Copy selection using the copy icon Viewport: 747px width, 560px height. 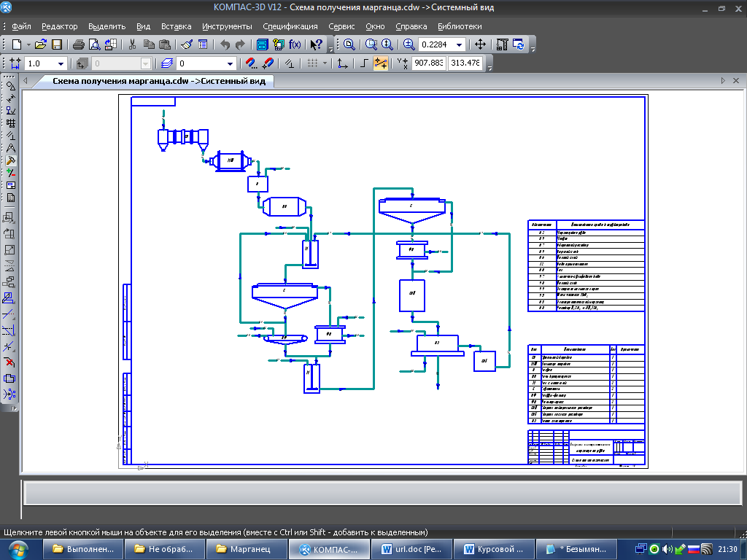pos(149,44)
